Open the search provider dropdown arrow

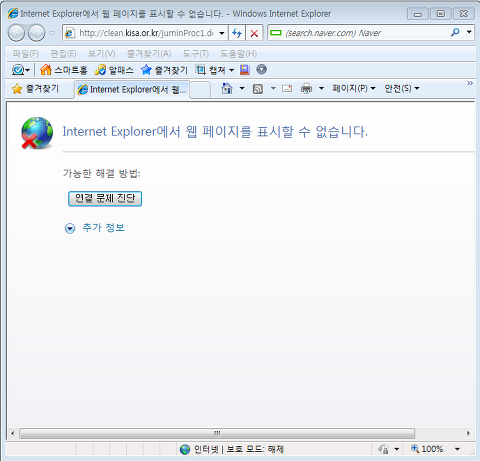[469, 32]
